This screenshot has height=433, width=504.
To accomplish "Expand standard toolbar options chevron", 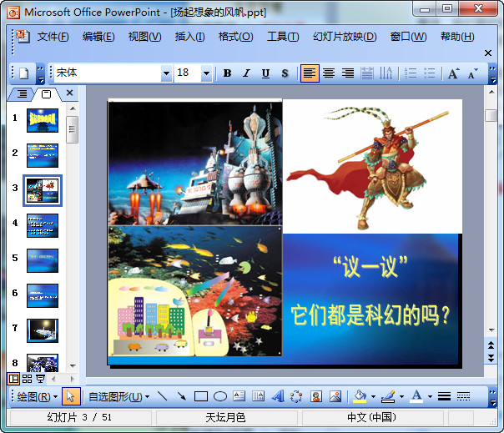I will pyautogui.click(x=41, y=73).
